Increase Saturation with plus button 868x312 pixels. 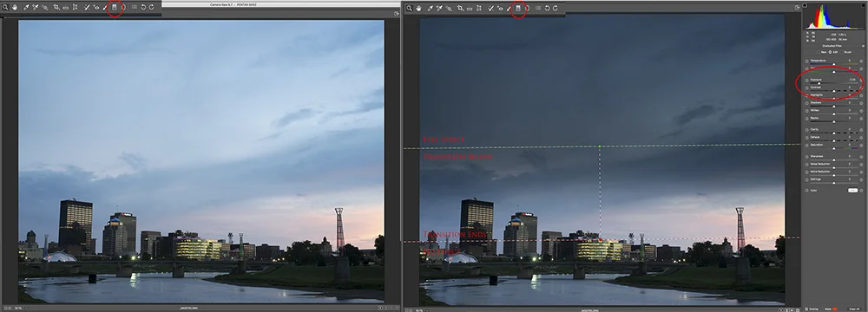pos(861,145)
